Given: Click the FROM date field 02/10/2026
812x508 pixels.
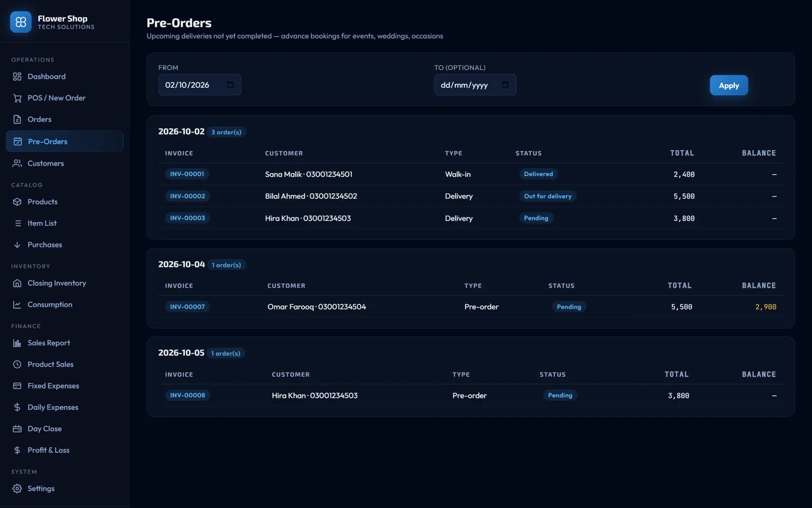Looking at the screenshot, I should (x=199, y=85).
